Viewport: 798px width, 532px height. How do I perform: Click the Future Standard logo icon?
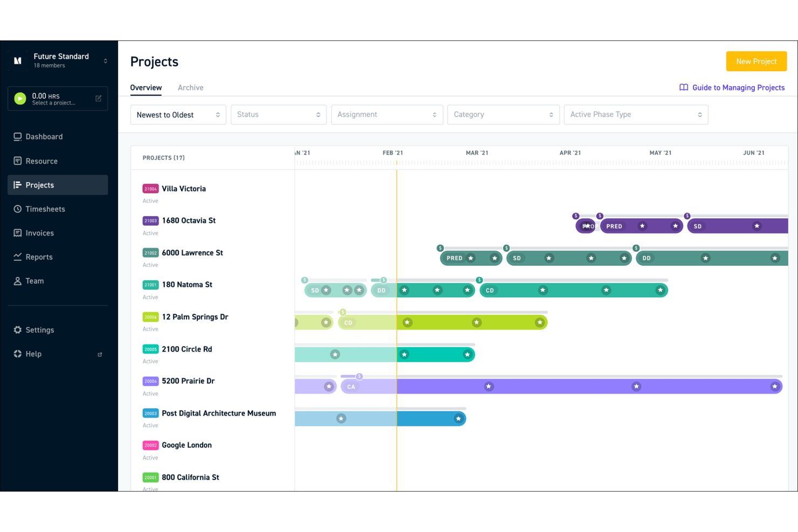click(18, 60)
